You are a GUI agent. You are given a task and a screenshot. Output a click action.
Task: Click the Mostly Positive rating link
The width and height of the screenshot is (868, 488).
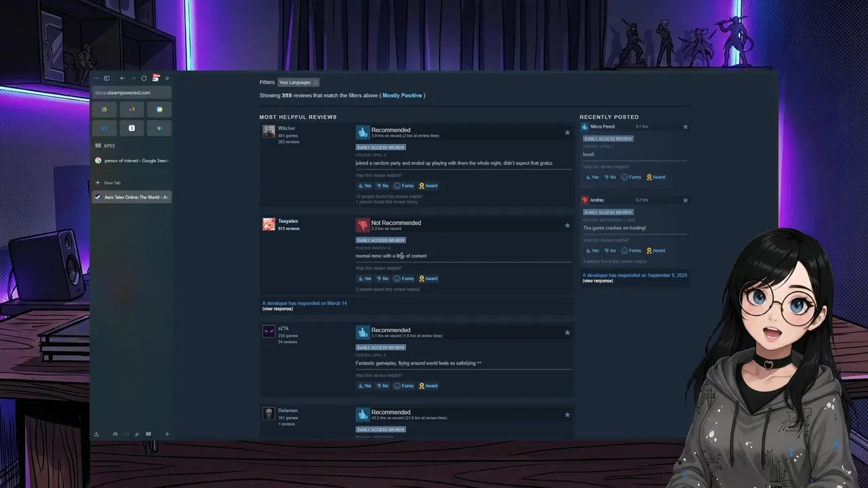[402, 96]
